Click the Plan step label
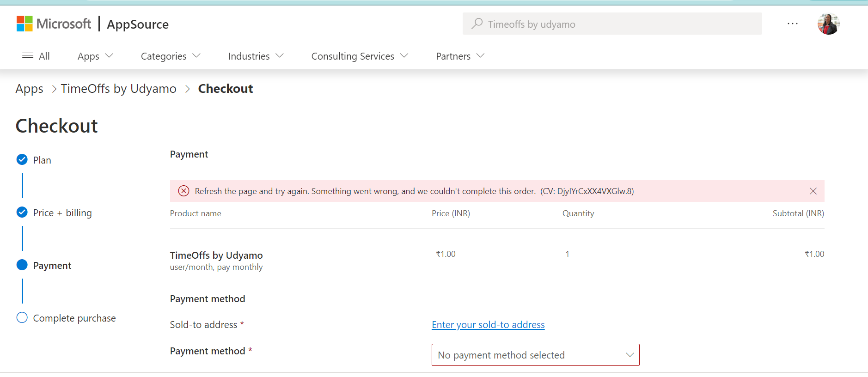The image size is (868, 377). (42, 160)
